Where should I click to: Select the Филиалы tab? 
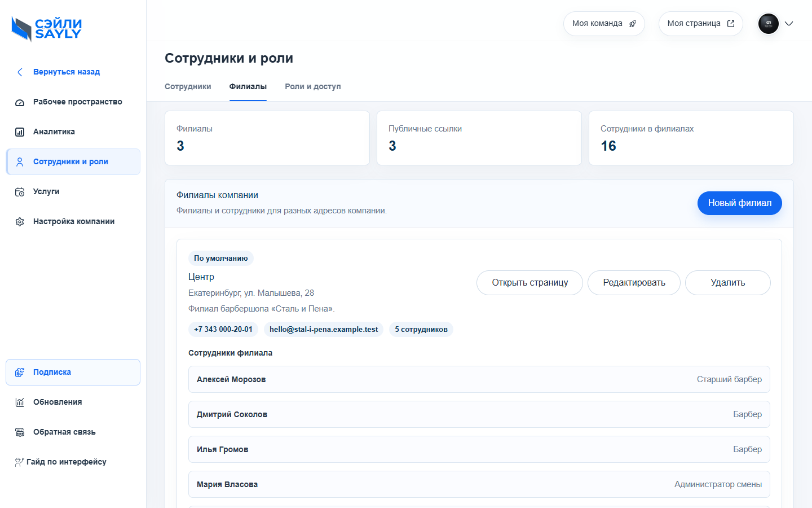point(248,86)
